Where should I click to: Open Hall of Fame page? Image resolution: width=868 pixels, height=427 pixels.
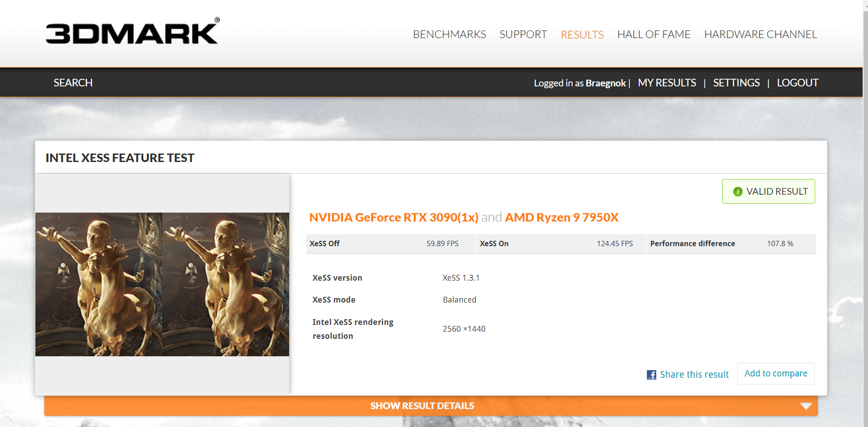click(654, 34)
